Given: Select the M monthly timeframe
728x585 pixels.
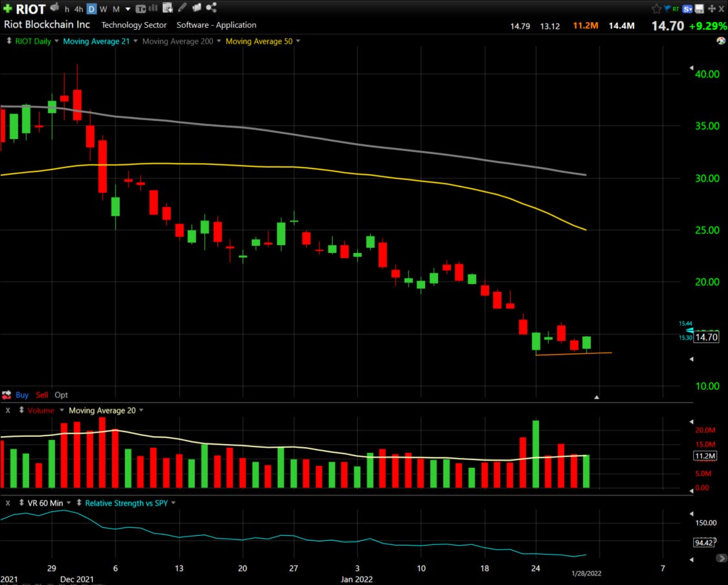Looking at the screenshot, I should tap(116, 9).
